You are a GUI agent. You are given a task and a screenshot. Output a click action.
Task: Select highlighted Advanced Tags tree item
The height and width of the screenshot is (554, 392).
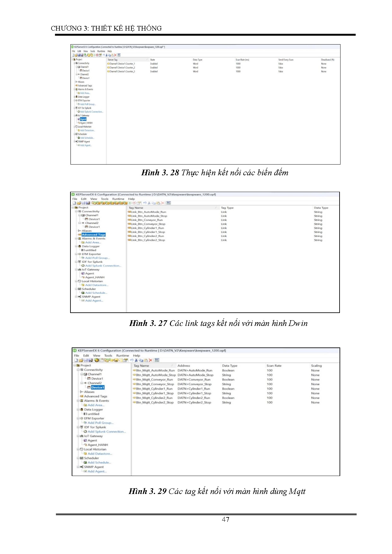(x=93, y=235)
